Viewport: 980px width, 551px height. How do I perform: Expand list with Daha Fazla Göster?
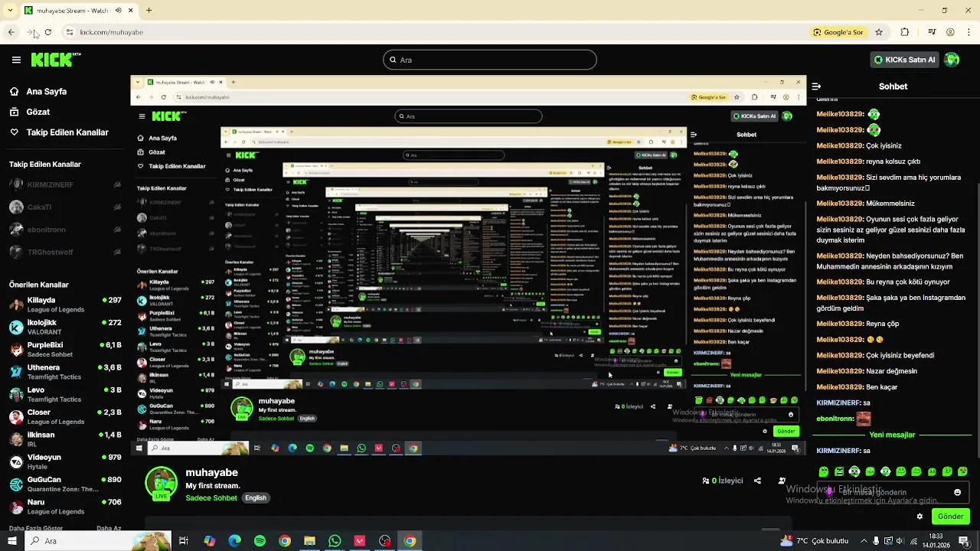pyautogui.click(x=36, y=528)
